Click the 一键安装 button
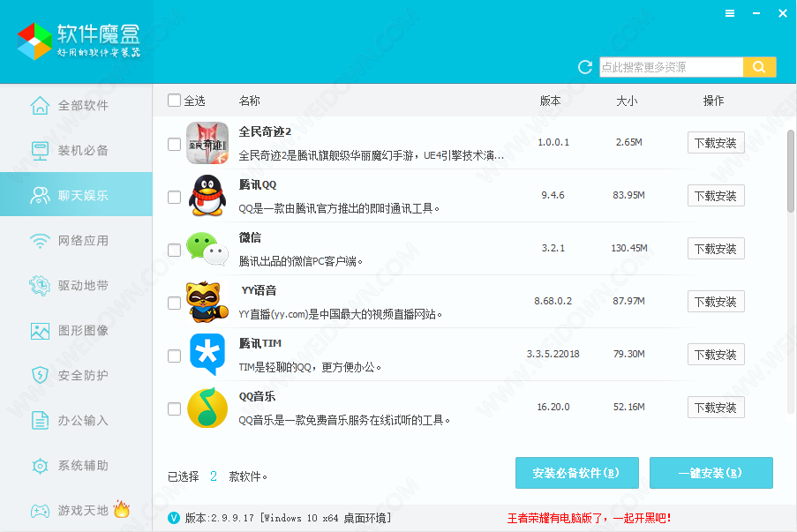Image resolution: width=797 pixels, height=532 pixels. click(x=711, y=473)
